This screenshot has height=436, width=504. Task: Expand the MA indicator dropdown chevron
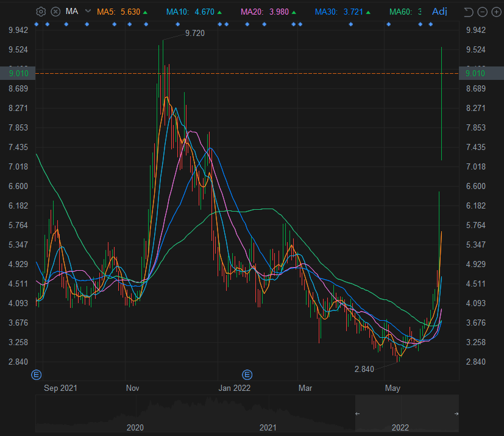click(x=88, y=11)
